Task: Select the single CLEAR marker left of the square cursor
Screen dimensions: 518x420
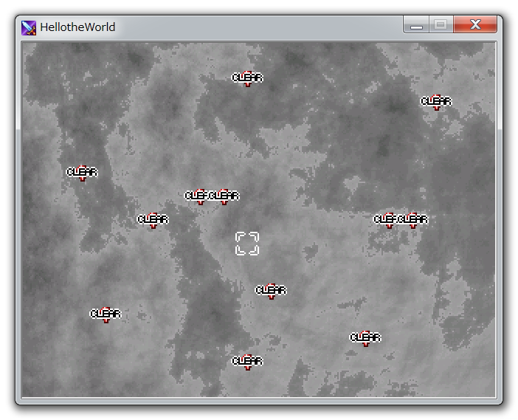Action: tap(153, 220)
